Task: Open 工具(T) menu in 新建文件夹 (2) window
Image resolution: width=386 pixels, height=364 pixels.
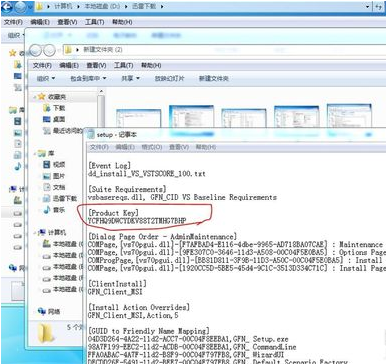Action: 124,65
